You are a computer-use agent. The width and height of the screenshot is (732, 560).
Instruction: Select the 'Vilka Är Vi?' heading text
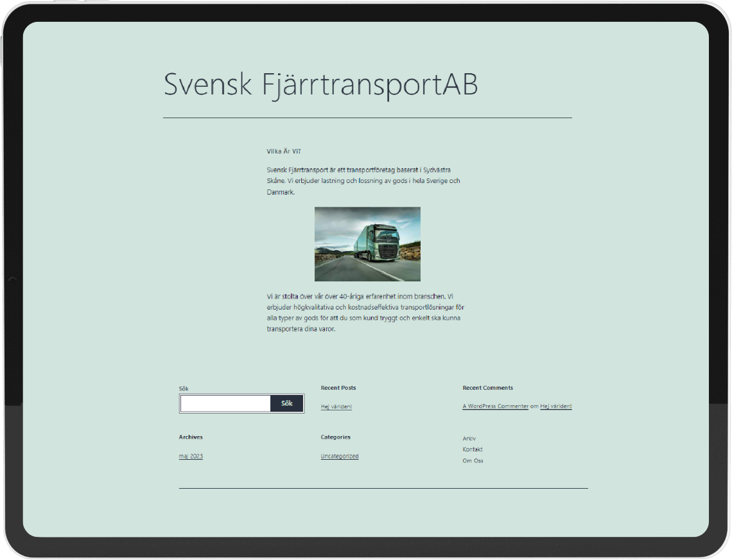(284, 152)
